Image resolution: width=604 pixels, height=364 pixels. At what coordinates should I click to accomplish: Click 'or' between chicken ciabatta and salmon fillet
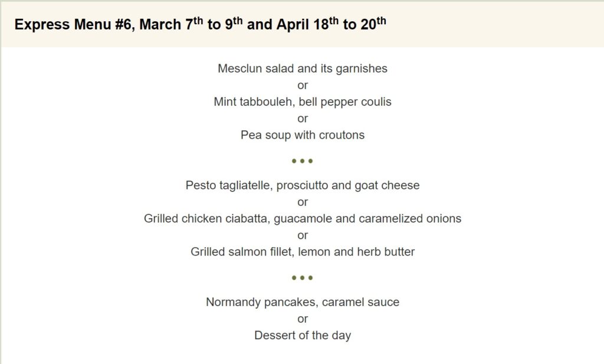pyautogui.click(x=303, y=235)
